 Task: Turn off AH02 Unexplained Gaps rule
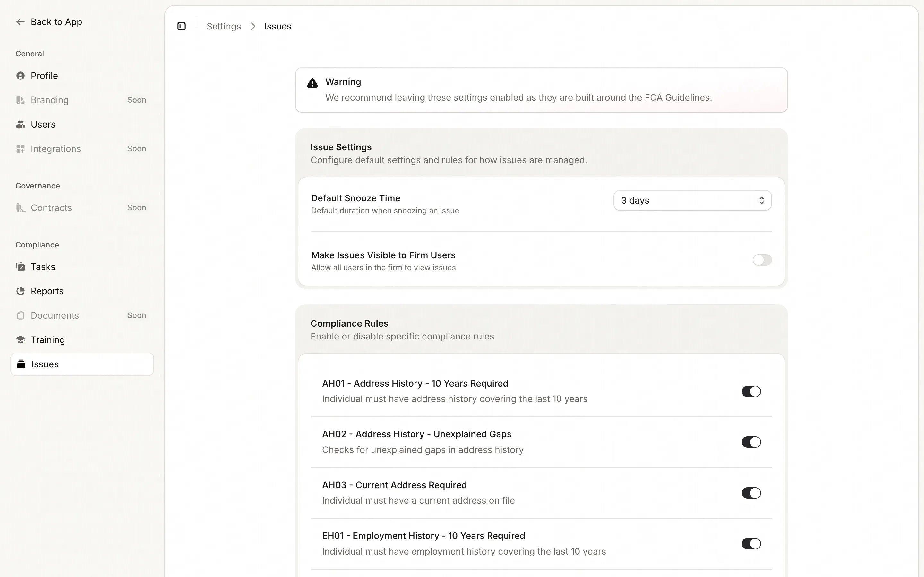point(751,442)
